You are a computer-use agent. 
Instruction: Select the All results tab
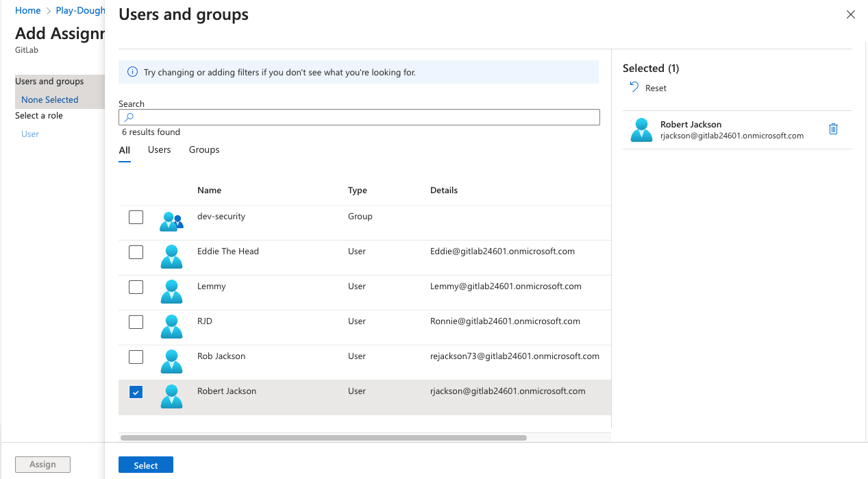point(124,149)
